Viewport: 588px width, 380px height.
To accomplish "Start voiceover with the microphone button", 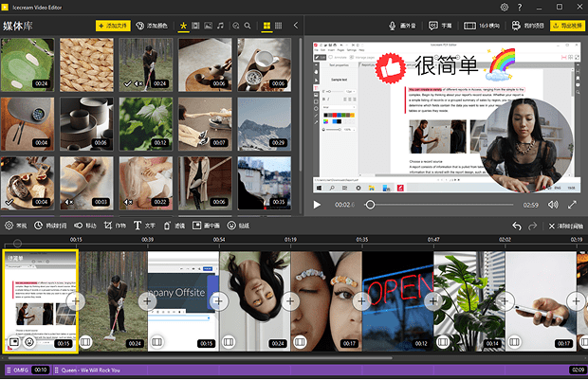I will (402, 26).
